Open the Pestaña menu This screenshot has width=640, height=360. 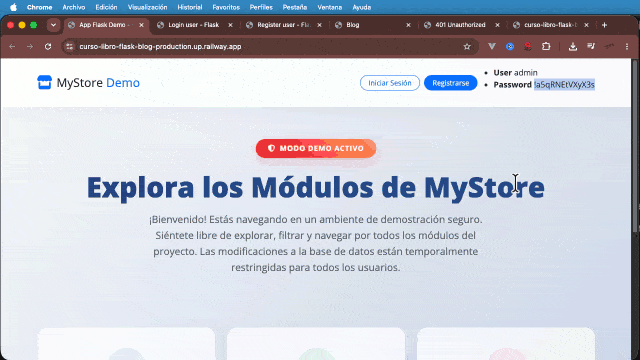click(x=295, y=7)
